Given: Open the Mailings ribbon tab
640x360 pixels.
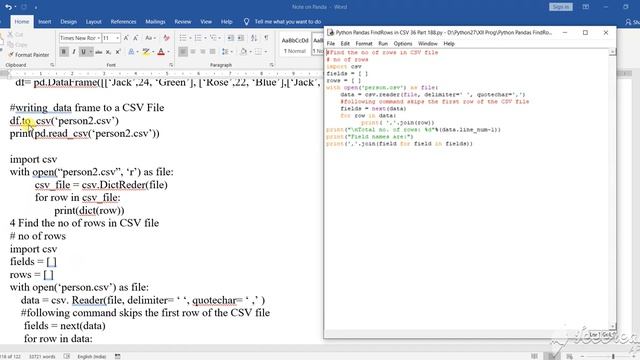Looking at the screenshot, I should [x=156, y=22].
